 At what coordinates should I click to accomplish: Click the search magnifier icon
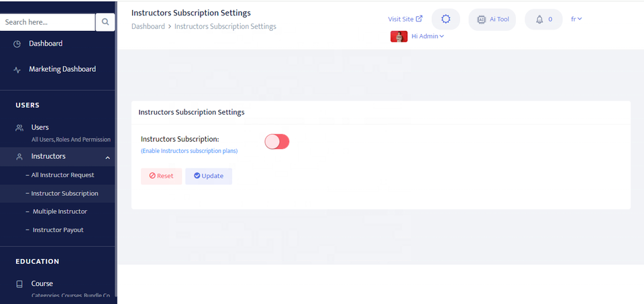coord(105,22)
